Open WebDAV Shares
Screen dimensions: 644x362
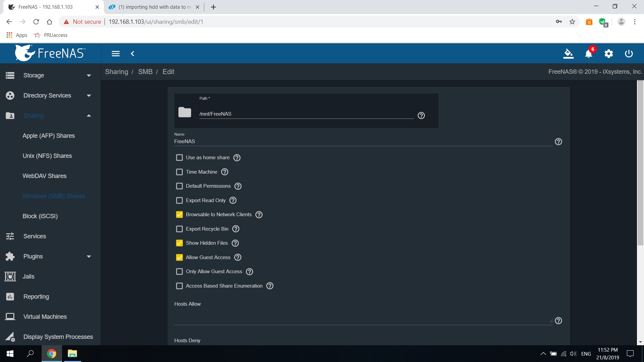[45, 176]
